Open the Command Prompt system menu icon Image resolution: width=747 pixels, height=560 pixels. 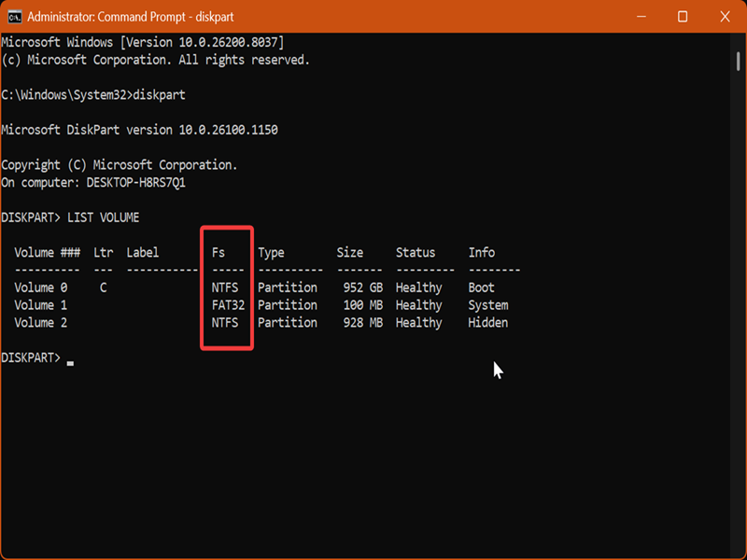15,17
